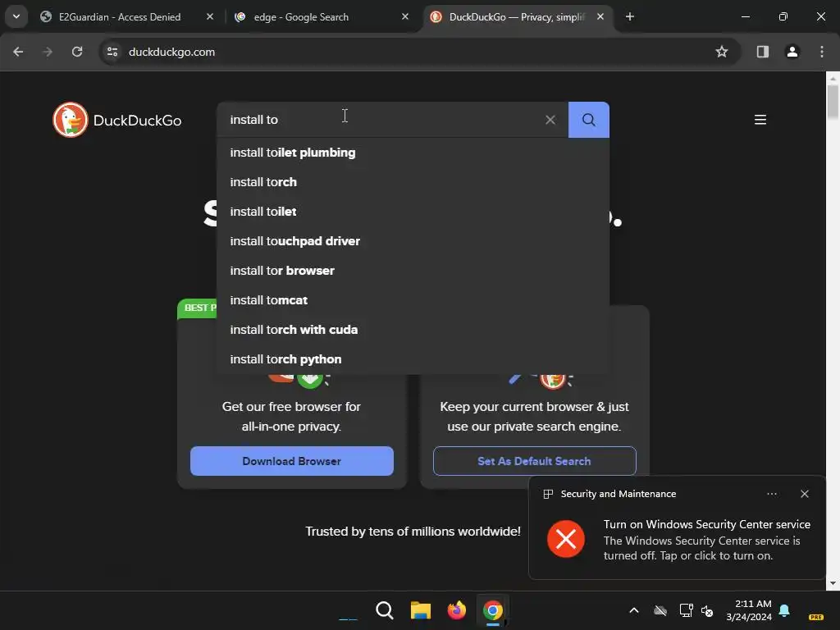840x630 pixels.
Task: Choose suggestion install torch python
Action: tap(413, 359)
